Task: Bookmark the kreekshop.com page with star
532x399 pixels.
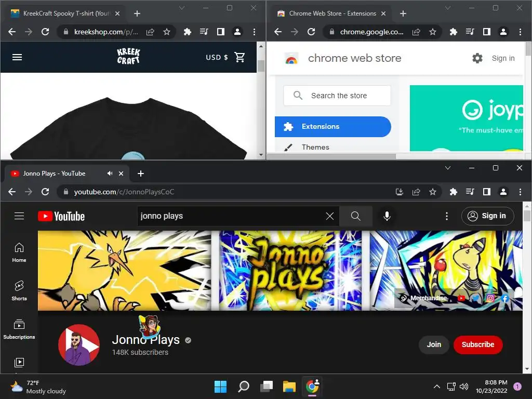Action: [x=167, y=32]
